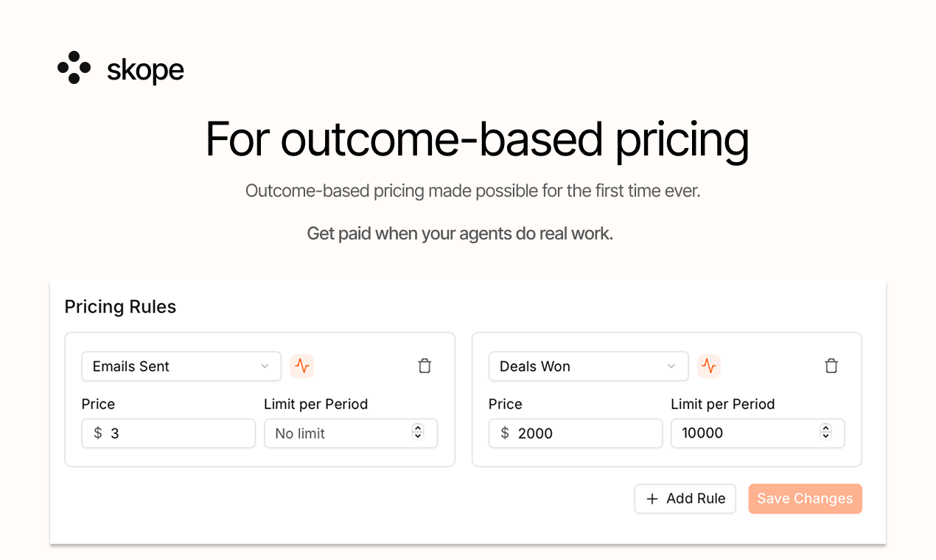Click the activity icon beside Deals Won
The image size is (936, 560).
coord(709,366)
